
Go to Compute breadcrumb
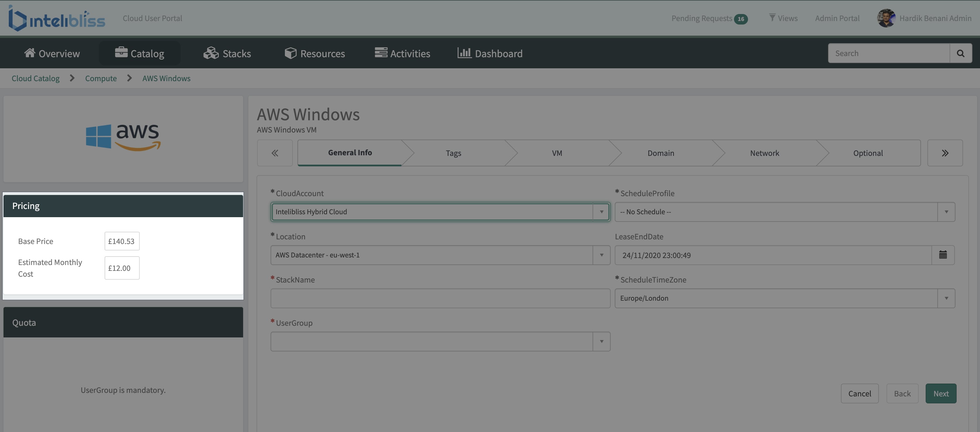101,78
